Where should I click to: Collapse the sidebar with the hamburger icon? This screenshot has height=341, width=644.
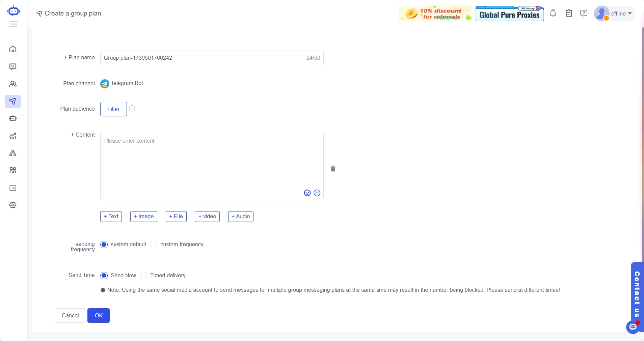tap(13, 24)
